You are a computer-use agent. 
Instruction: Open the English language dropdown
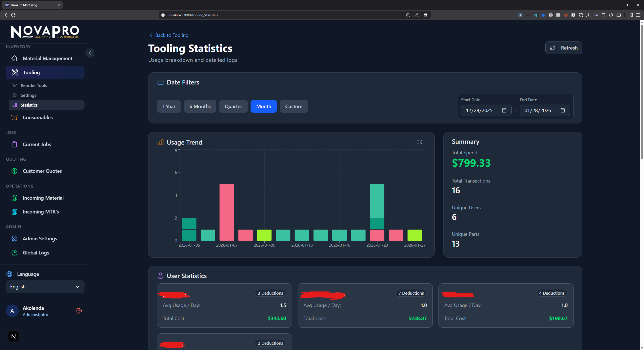(x=45, y=287)
